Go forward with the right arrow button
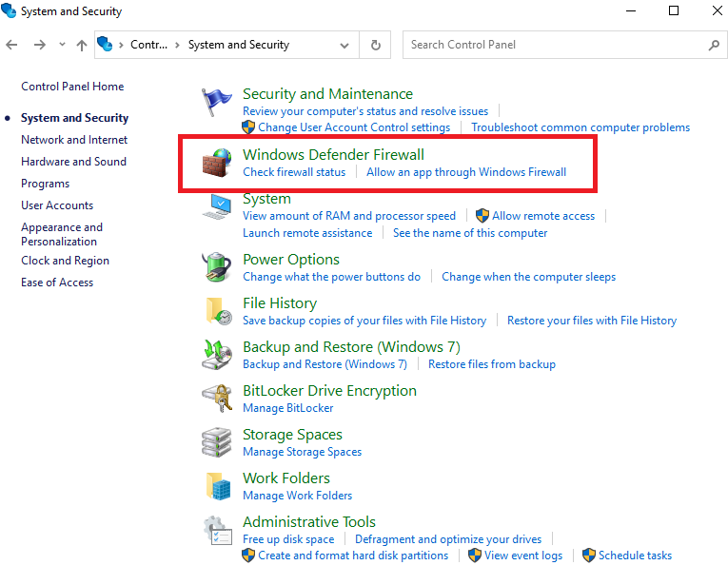 40,45
